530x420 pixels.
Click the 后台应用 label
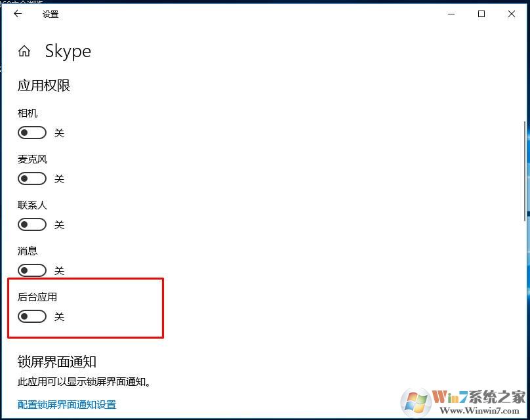click(37, 297)
